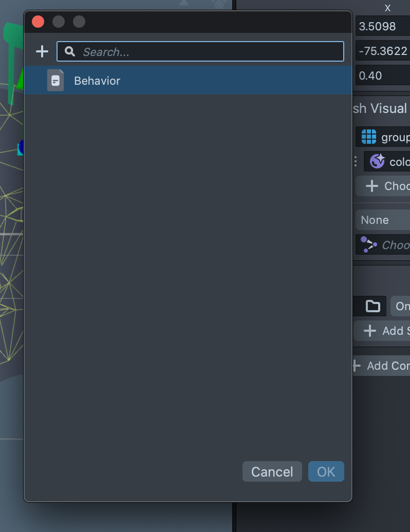410x532 pixels.
Task: Click the Add button below the folder row
Action: click(383, 331)
